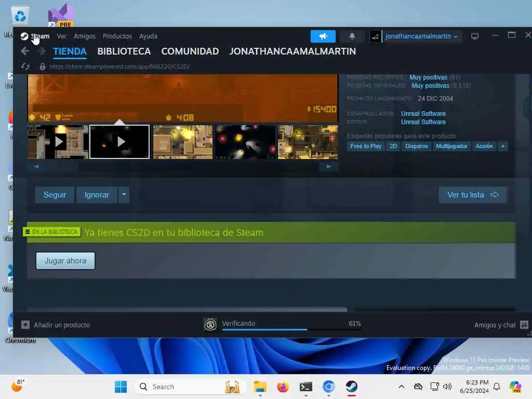The width and height of the screenshot is (532, 399).
Task: Open the Steam menu
Action: [x=41, y=36]
